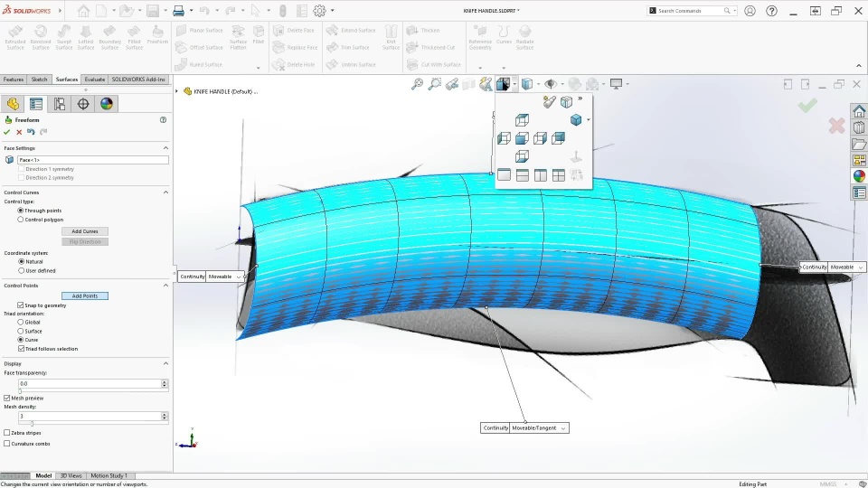This screenshot has width=868, height=488.
Task: Toggle Mesh preview checkbox
Action: click(x=6, y=398)
